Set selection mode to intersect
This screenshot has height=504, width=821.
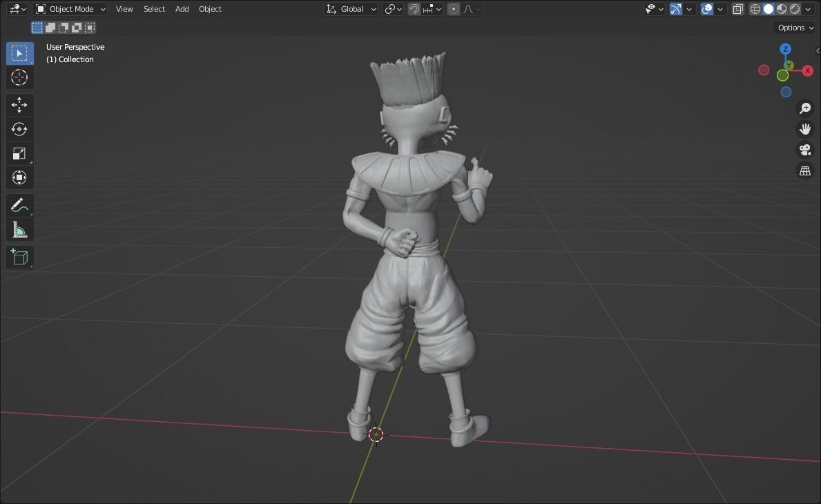(x=90, y=27)
